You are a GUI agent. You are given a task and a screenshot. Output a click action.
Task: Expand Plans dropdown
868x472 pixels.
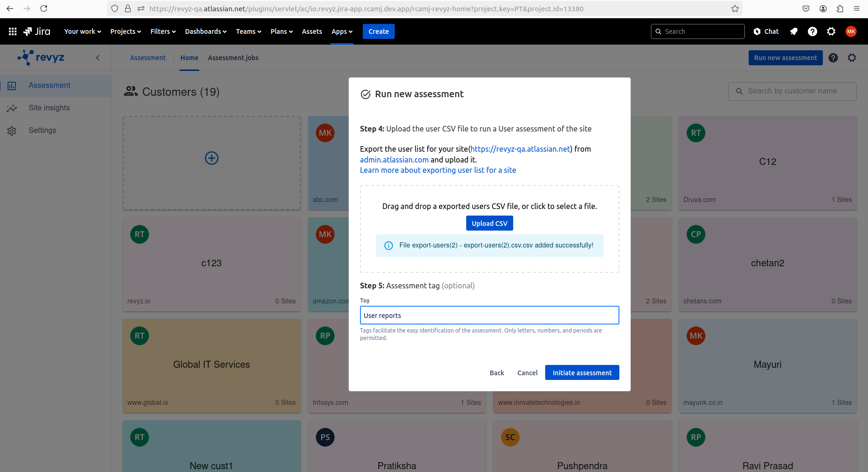282,31
